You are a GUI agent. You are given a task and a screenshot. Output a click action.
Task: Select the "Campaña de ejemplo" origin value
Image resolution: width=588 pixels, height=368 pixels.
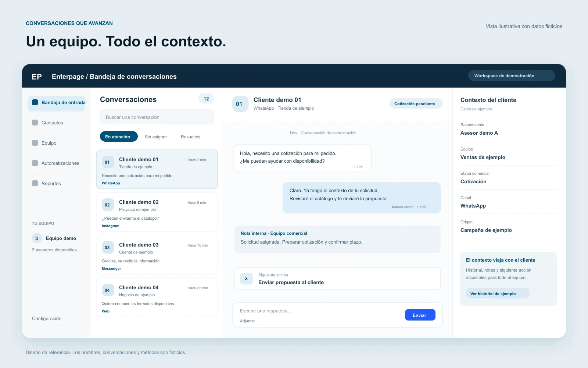pyautogui.click(x=486, y=230)
